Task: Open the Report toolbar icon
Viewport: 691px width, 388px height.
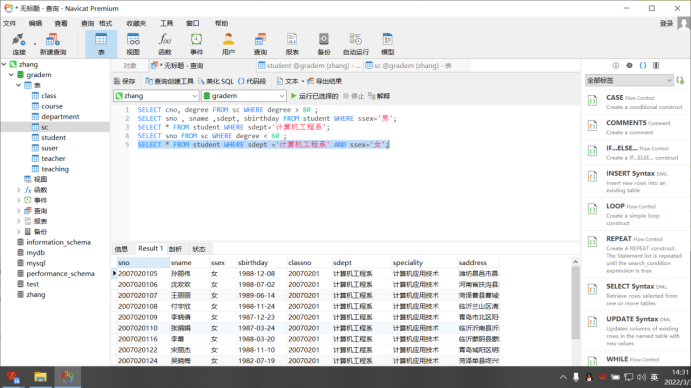Action: pos(292,44)
